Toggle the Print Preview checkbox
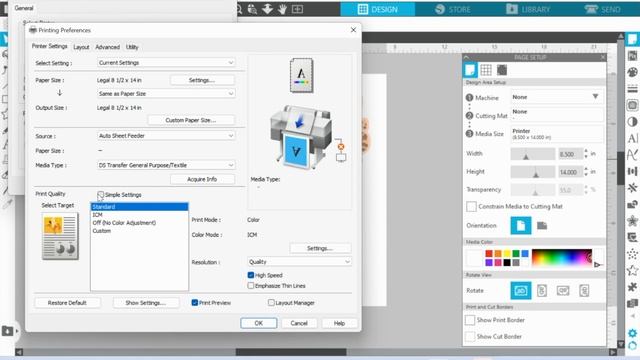The image size is (640, 360). coord(195,303)
